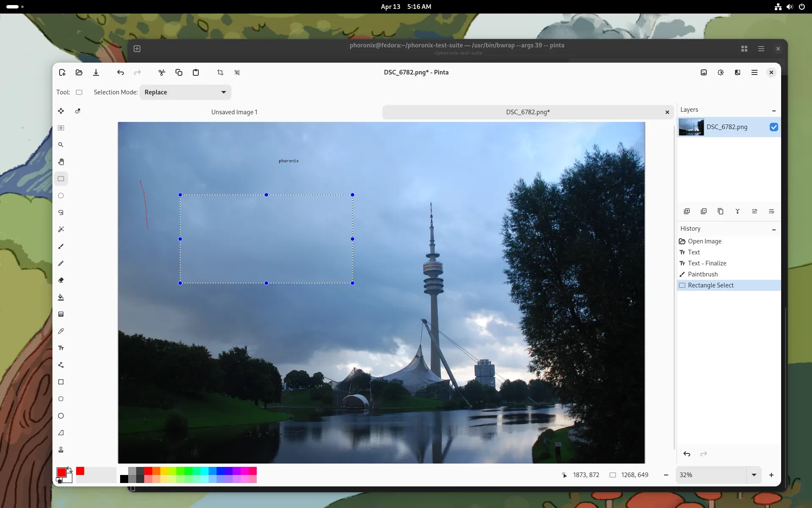Open the Selection Mode Replace dropdown
The image size is (812, 508).
(185, 92)
